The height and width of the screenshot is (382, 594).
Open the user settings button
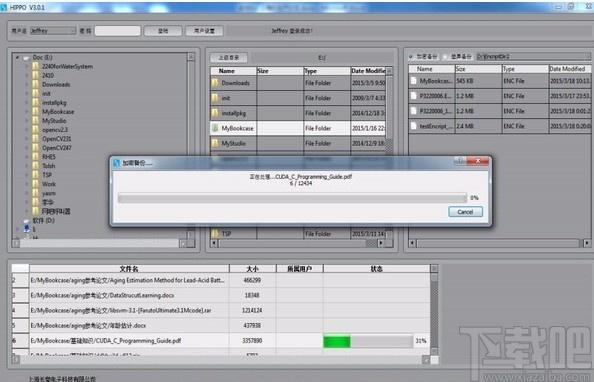point(204,31)
